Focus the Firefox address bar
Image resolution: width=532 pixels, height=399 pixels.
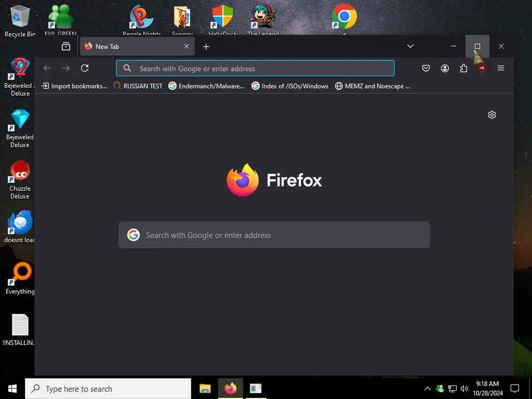(x=255, y=68)
